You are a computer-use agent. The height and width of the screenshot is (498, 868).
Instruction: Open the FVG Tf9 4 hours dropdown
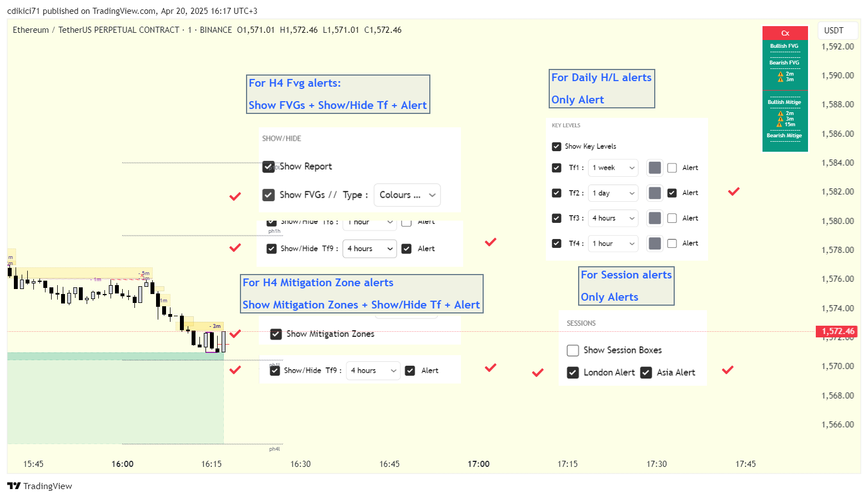click(x=370, y=248)
